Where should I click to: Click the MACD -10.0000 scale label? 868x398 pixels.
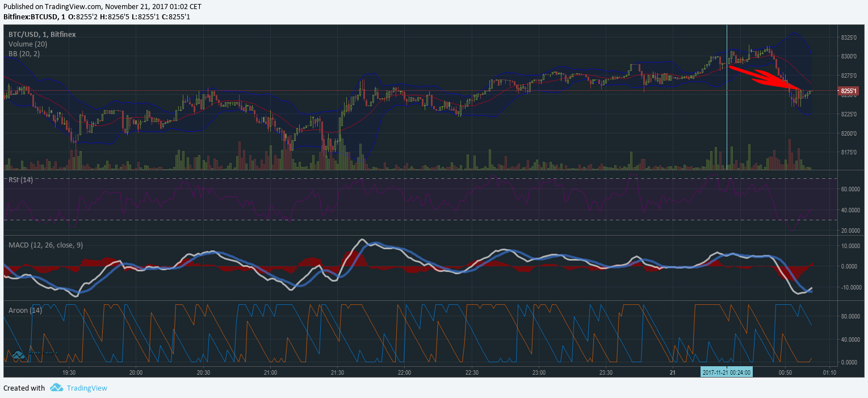pos(851,287)
